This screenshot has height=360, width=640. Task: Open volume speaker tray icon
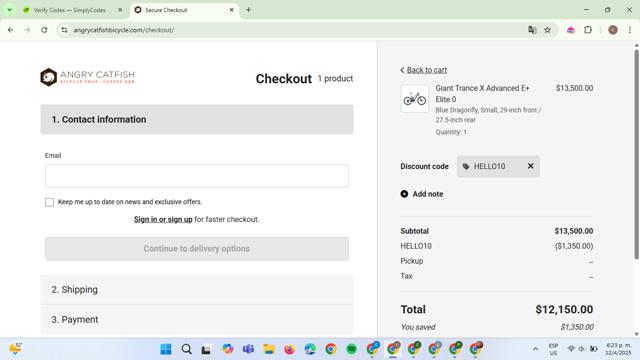[582, 349]
